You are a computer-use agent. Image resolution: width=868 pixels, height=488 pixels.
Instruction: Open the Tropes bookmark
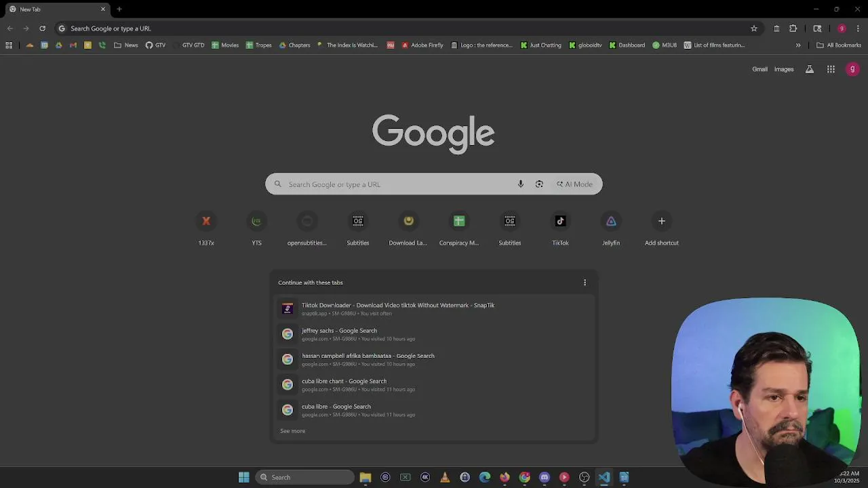point(258,45)
